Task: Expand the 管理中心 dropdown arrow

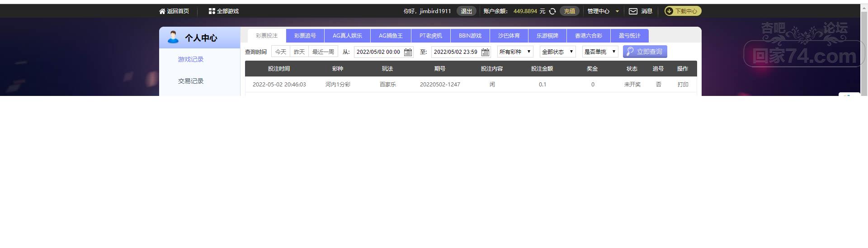Action: tap(617, 11)
